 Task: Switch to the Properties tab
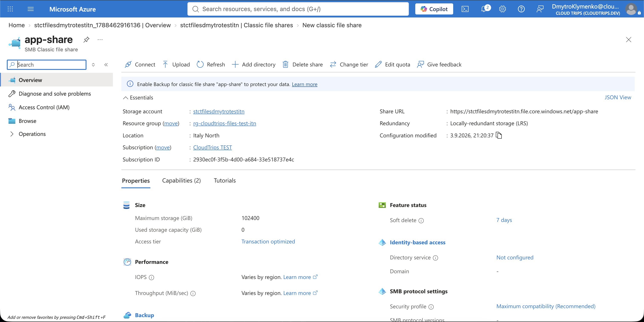136,181
